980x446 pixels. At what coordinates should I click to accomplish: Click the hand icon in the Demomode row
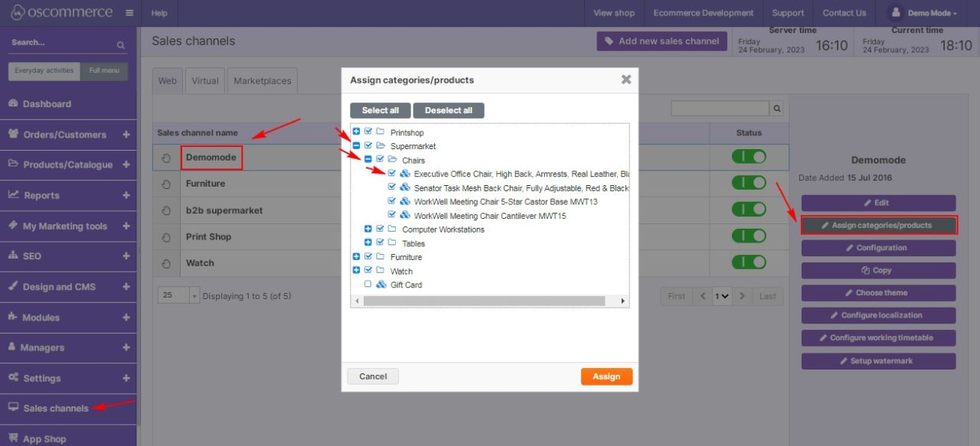click(x=167, y=158)
